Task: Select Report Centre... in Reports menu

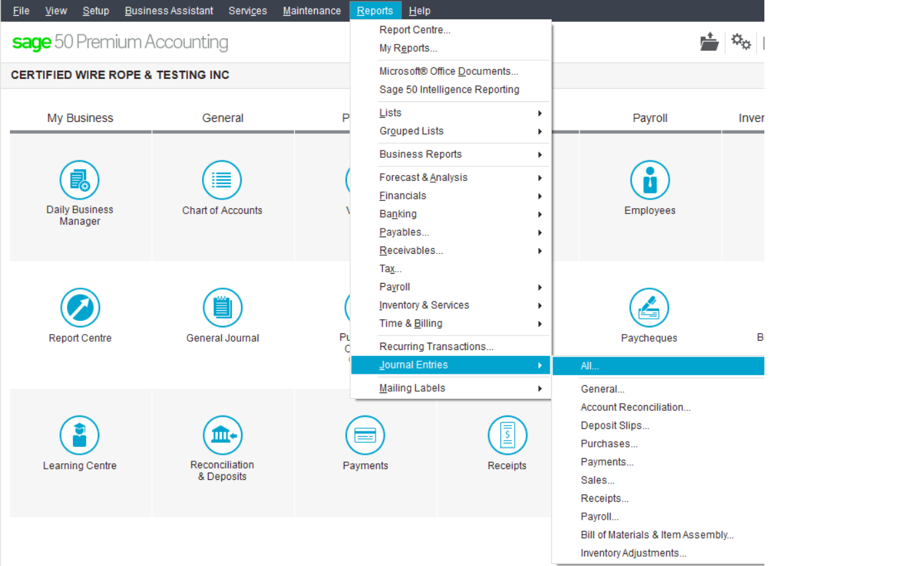Action: 450,30
